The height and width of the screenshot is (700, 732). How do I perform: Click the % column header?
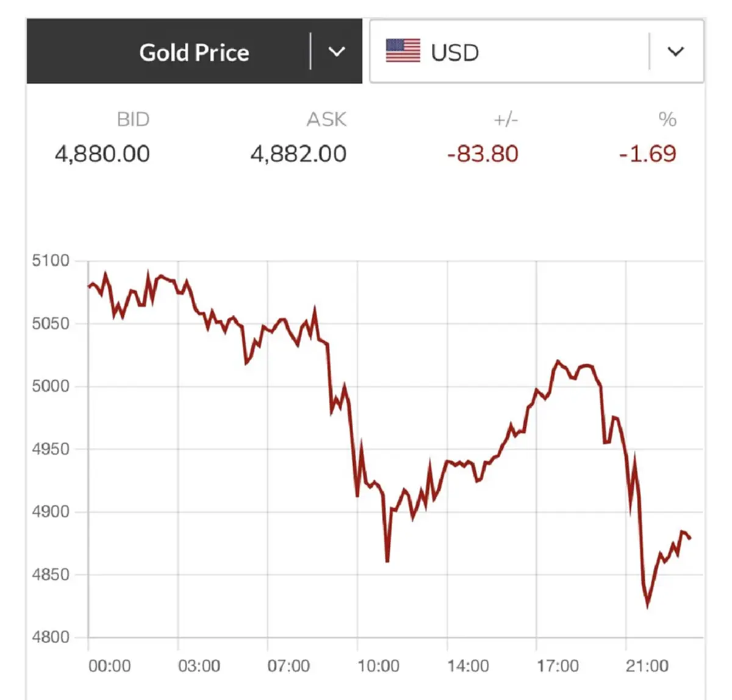tap(667, 119)
